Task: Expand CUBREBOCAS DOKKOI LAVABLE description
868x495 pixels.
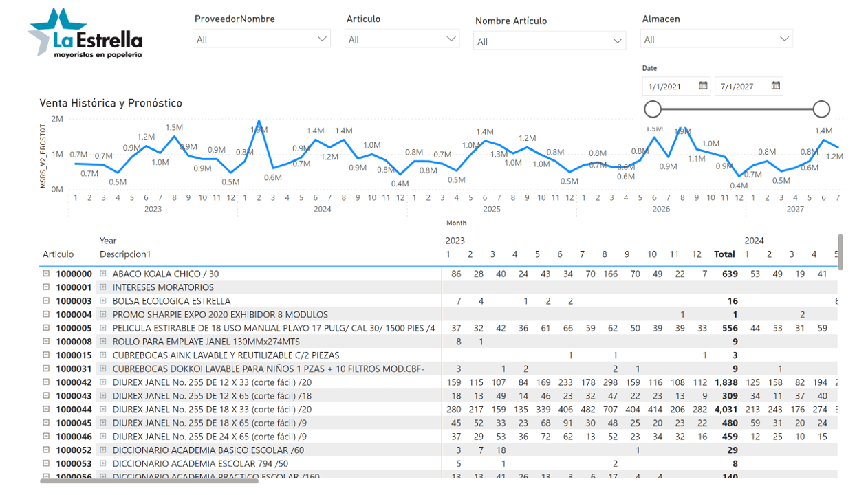Action: (103, 368)
